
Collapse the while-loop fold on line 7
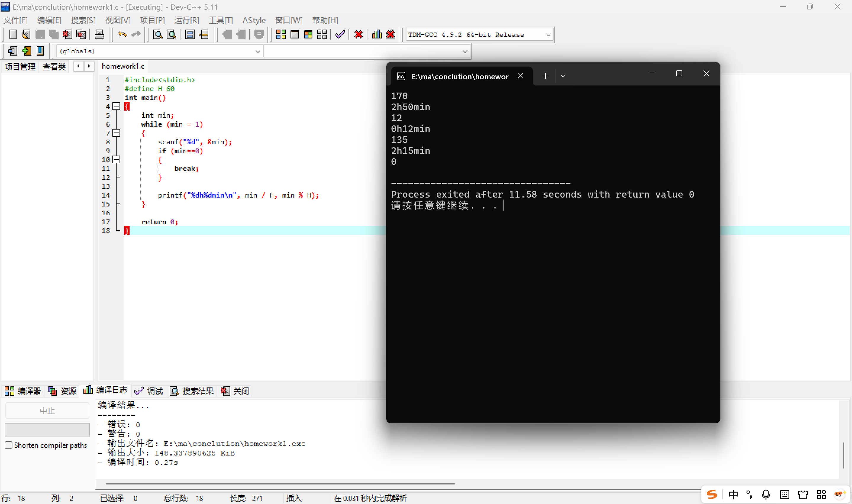tap(117, 133)
